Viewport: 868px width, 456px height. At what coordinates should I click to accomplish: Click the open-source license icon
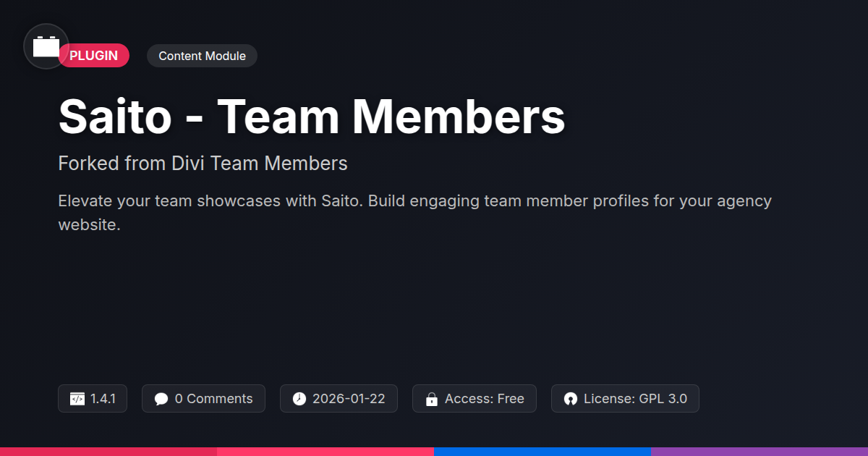click(571, 399)
